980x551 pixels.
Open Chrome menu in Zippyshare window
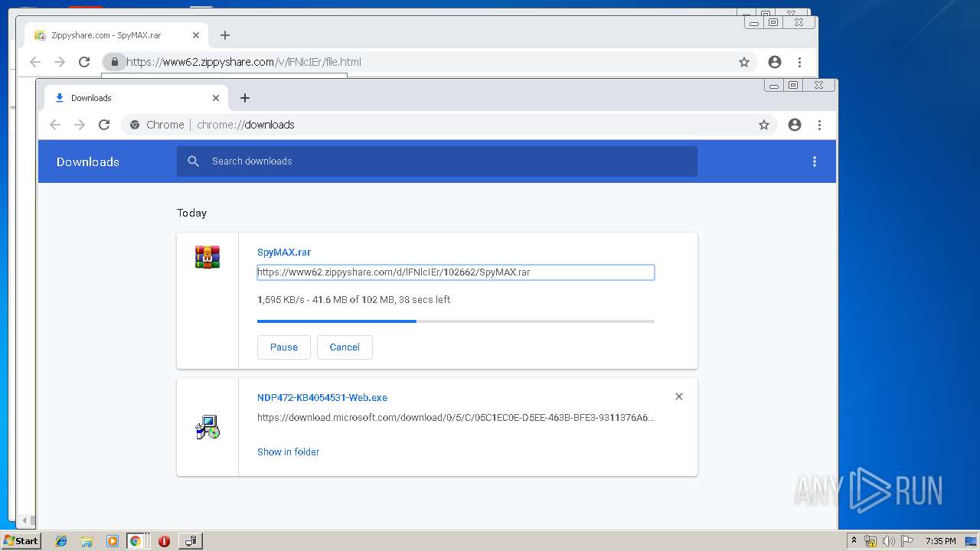pos(799,62)
